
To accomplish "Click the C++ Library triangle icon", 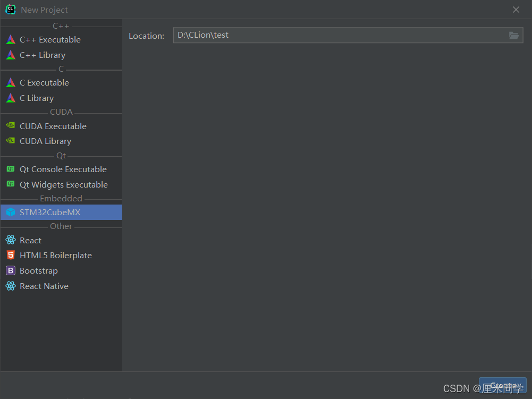I will coord(11,55).
